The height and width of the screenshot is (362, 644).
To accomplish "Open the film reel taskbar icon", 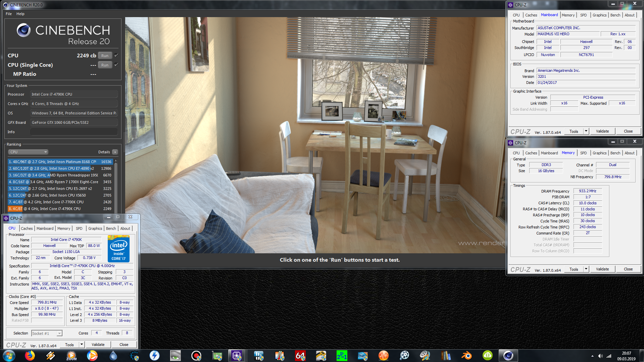I will pyautogui.click(x=404, y=356).
